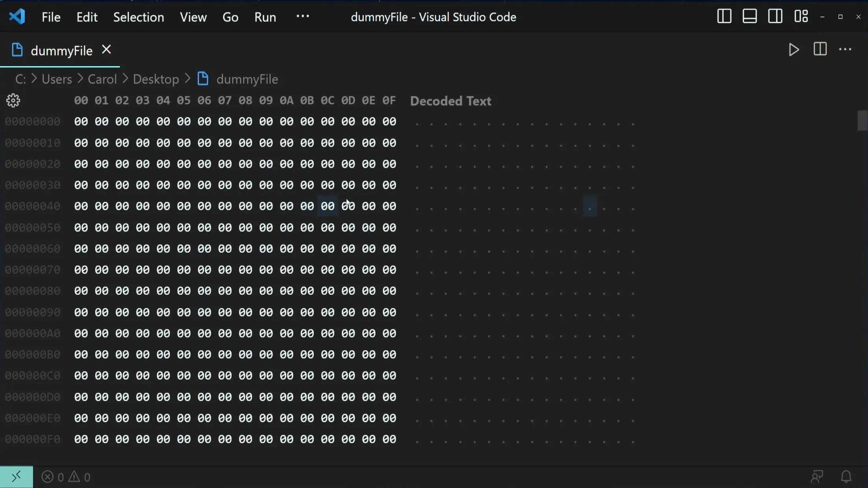Open hex editor settings gear
This screenshot has width=868, height=488.
tap(13, 101)
